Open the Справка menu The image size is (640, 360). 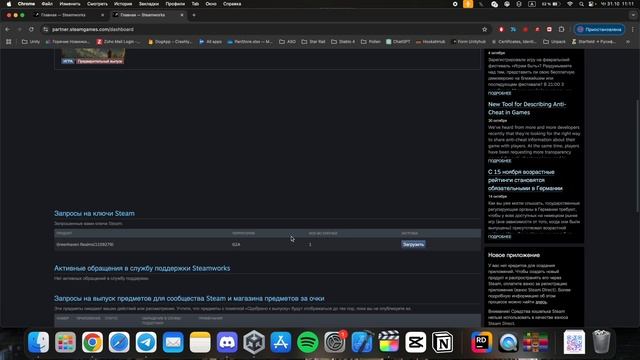[x=232, y=4]
